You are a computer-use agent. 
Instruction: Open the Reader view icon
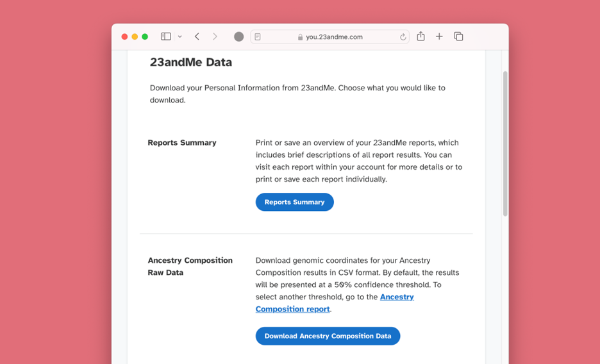click(x=258, y=37)
